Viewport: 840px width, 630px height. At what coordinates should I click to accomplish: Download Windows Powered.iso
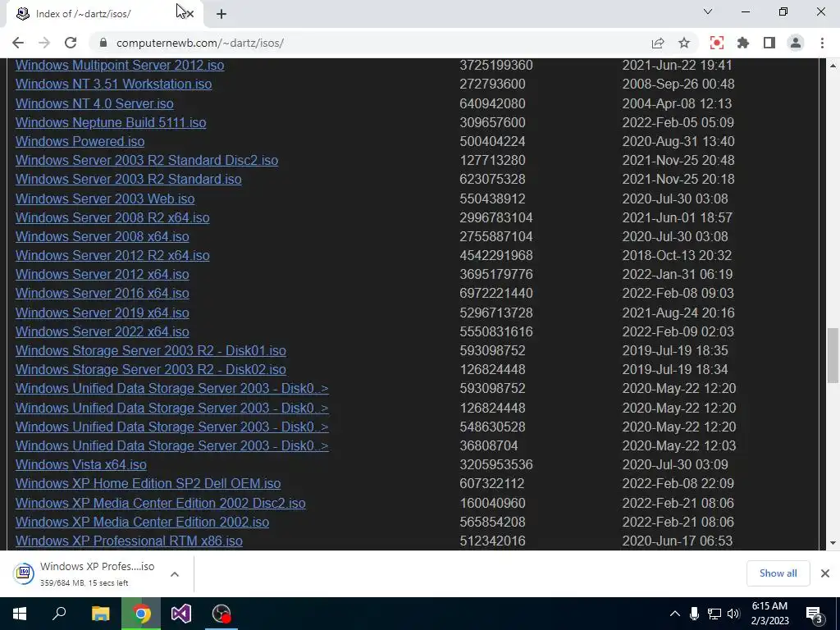pos(80,141)
